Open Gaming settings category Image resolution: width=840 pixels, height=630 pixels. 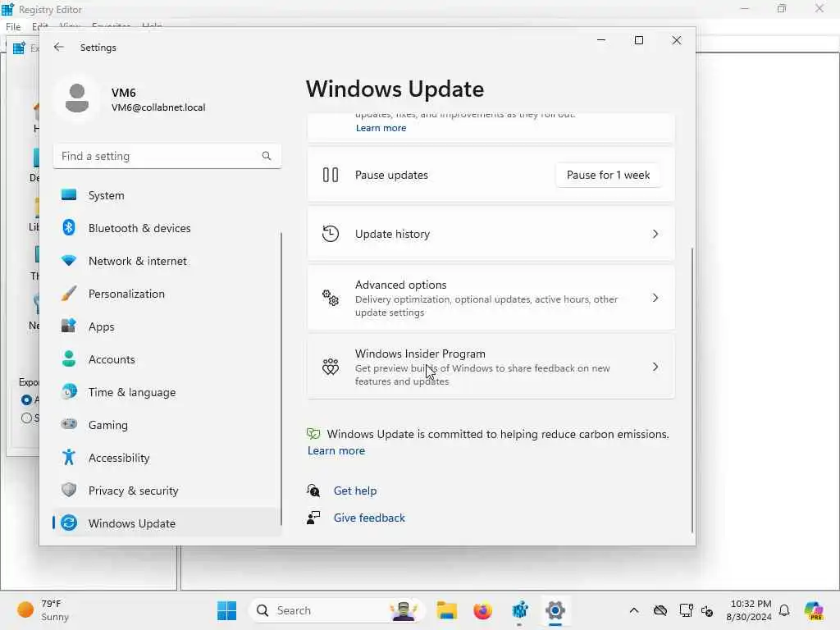coord(167,425)
